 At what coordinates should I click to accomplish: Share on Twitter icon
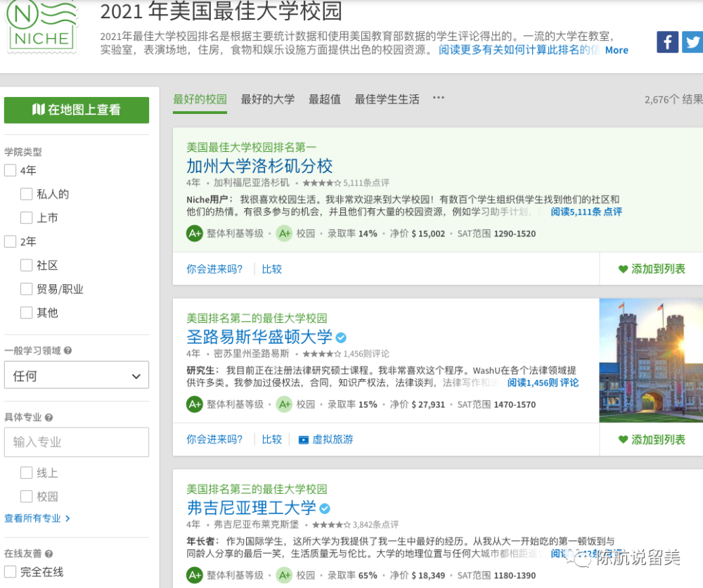692,42
